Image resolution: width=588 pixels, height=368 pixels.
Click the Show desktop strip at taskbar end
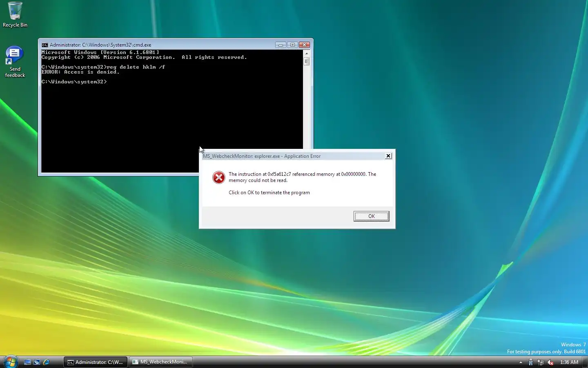coord(586,362)
